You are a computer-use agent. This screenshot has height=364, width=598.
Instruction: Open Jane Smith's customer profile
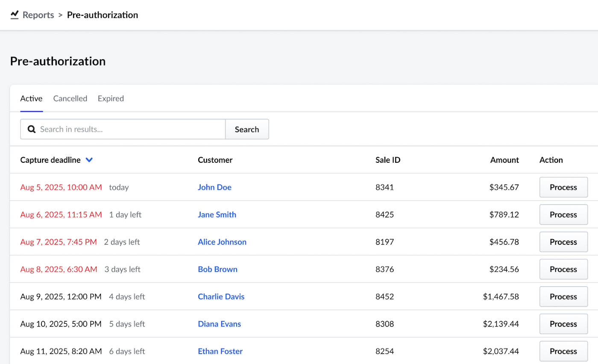pos(217,214)
